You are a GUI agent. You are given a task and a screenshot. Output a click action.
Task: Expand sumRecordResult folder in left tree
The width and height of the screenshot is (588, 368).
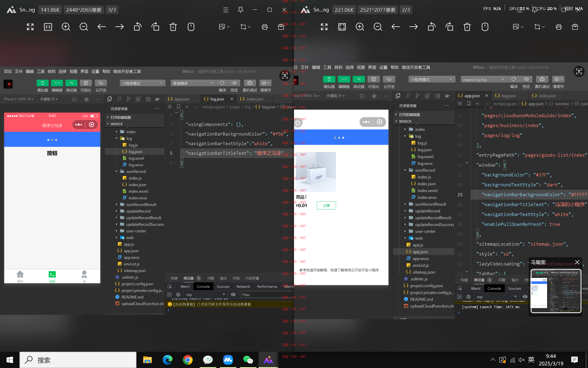(116, 204)
